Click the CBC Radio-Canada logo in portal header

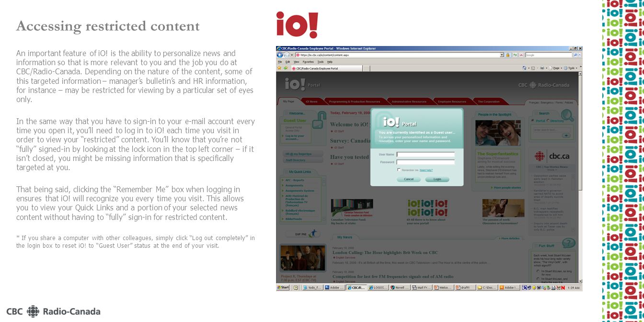pyautogui.click(x=544, y=85)
